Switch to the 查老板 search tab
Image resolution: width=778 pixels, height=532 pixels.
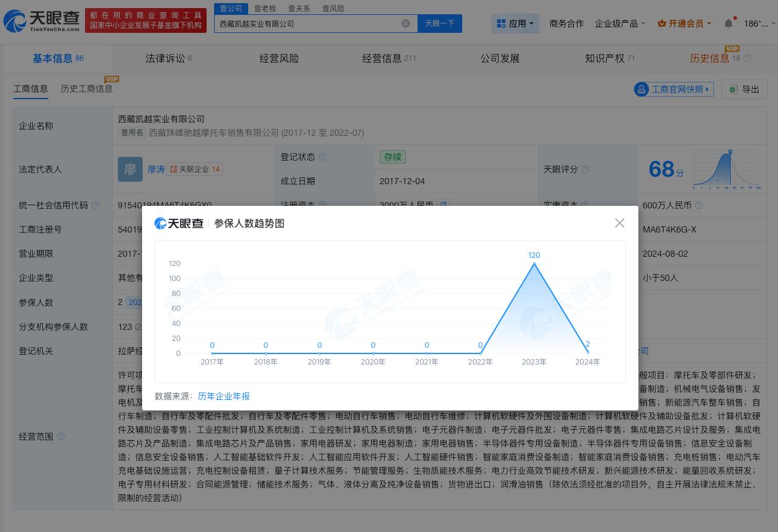point(266,8)
